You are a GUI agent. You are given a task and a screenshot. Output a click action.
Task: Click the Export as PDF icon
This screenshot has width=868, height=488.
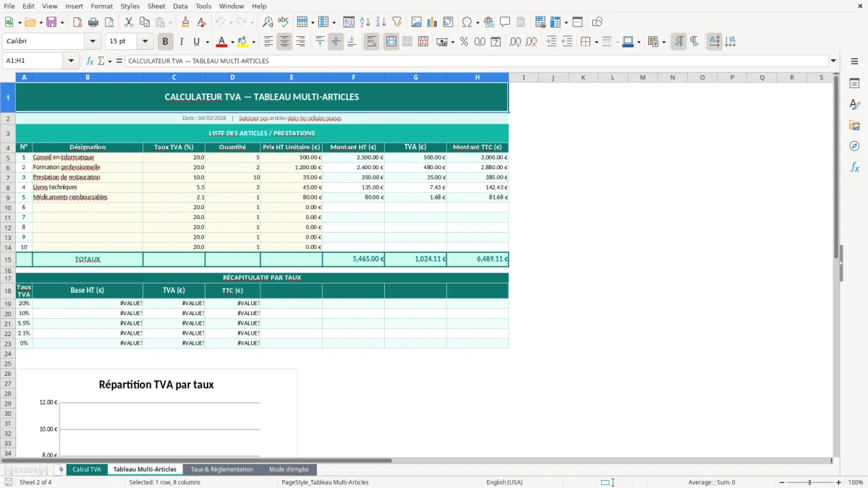pos(77,22)
